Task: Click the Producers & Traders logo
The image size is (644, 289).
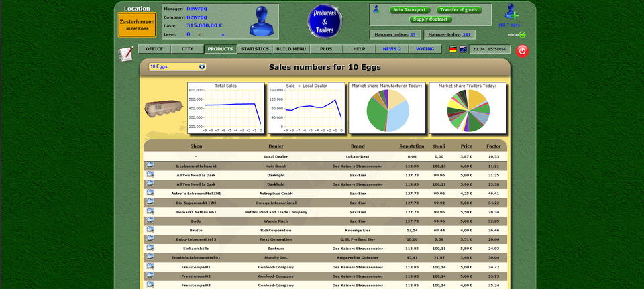Action: pyautogui.click(x=325, y=21)
